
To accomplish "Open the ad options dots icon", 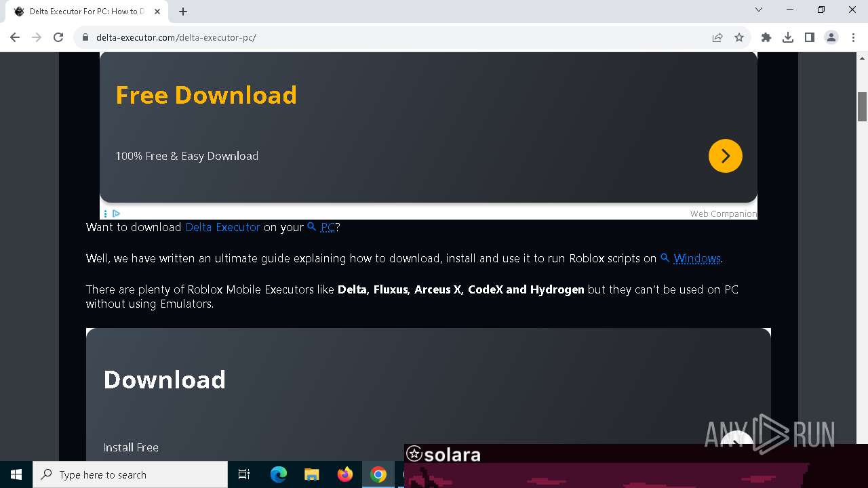I will click(105, 213).
